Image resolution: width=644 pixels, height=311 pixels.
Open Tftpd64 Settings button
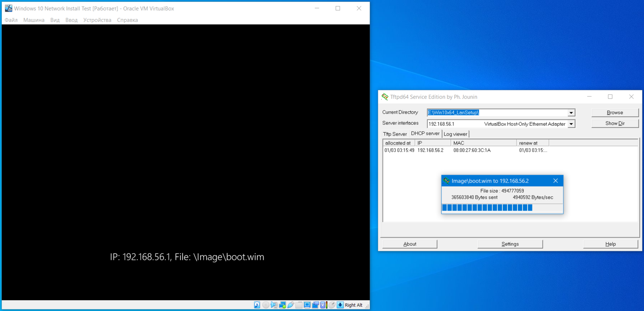coord(510,244)
